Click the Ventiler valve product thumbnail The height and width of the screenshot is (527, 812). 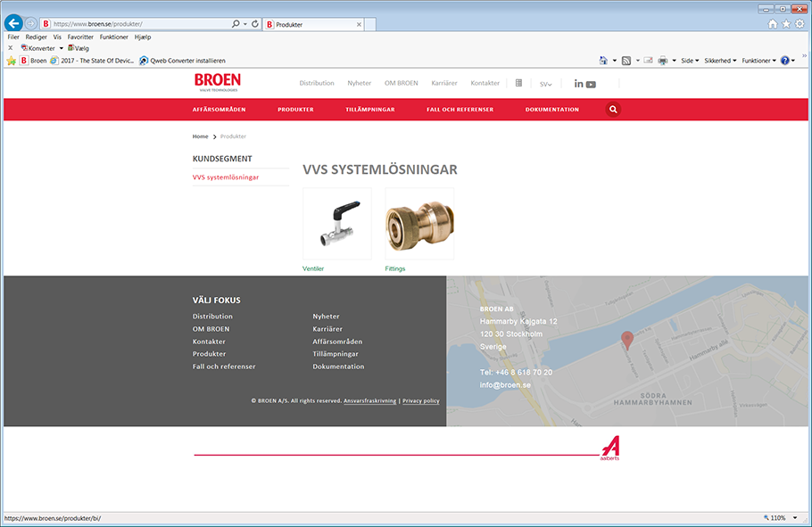337,224
